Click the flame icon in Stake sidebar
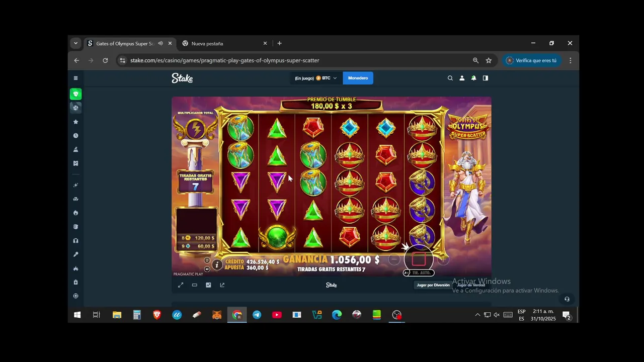This screenshot has width=644, height=362. (75, 213)
